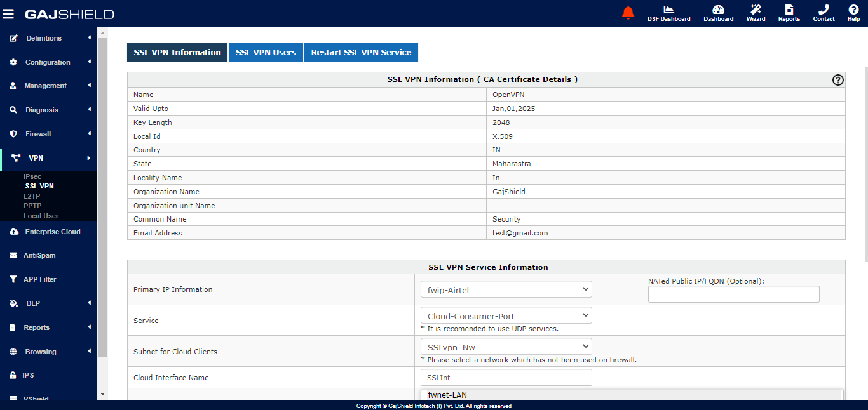Click the Management user icon in the sidebar
868x410 pixels.
coord(13,86)
